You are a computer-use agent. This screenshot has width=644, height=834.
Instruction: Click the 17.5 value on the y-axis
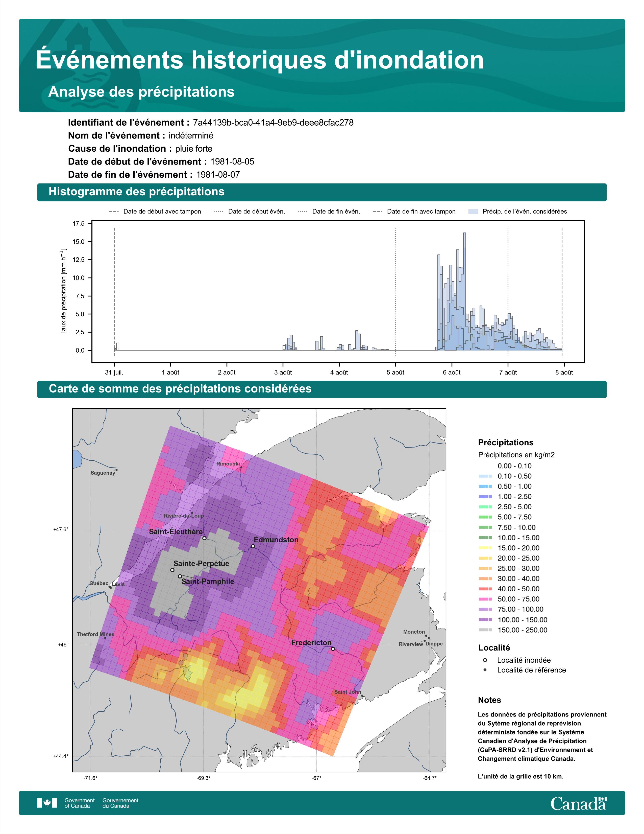coord(79,223)
